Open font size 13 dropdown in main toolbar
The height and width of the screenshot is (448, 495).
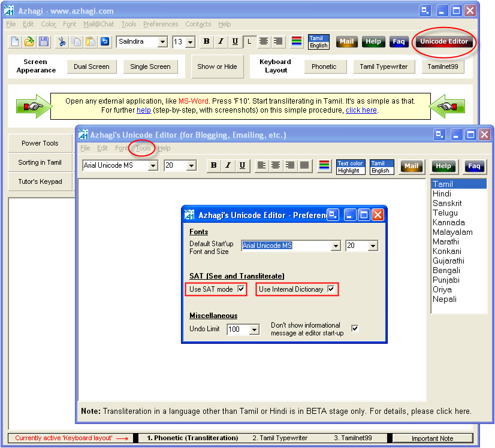191,42
